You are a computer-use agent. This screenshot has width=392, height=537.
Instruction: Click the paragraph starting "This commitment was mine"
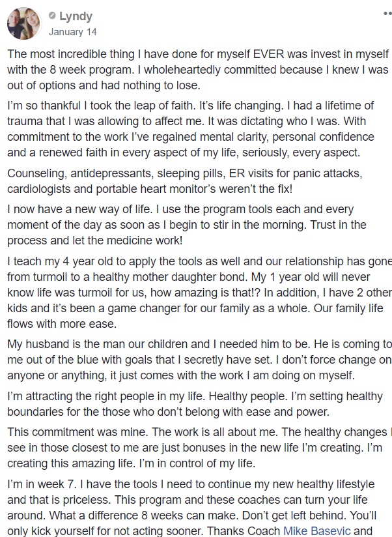click(x=199, y=448)
